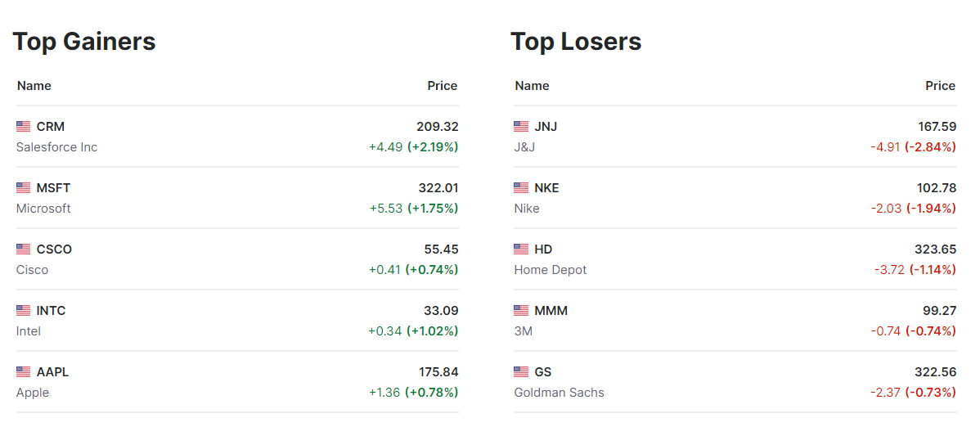Click the US flag beside AAPL ticker
Image resolution: width=980 pixels, height=427 pixels.
(x=23, y=372)
